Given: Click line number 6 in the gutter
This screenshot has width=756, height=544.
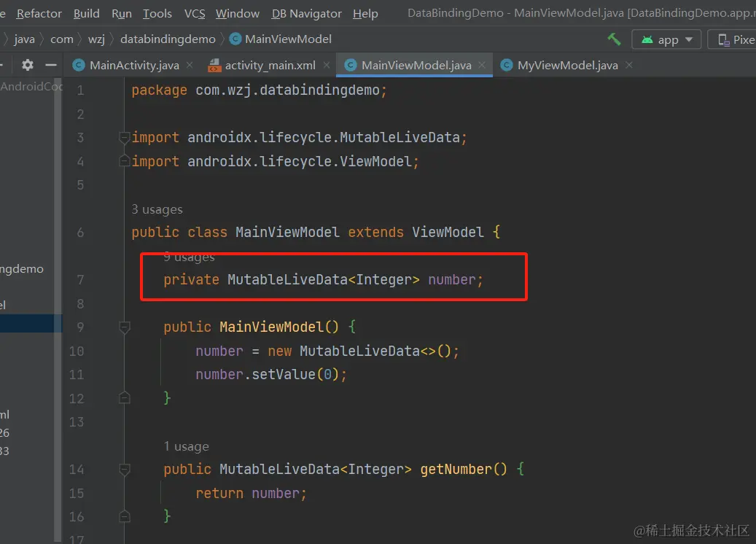Looking at the screenshot, I should [x=80, y=233].
